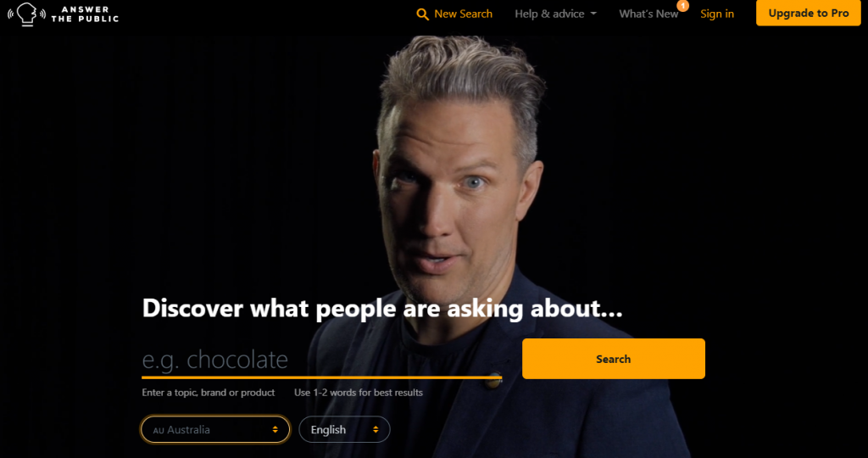
Task: Click the Sign in link
Action: (717, 14)
